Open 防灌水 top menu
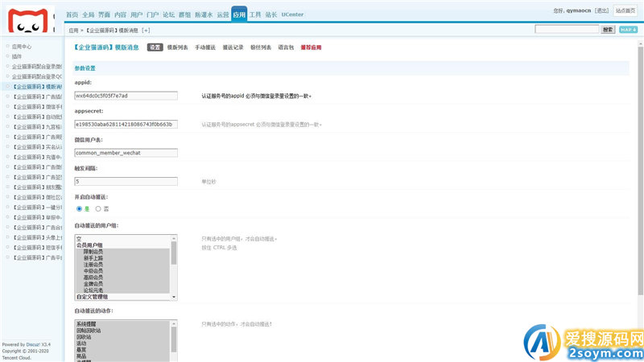This screenshot has height=362, width=644. [204, 14]
